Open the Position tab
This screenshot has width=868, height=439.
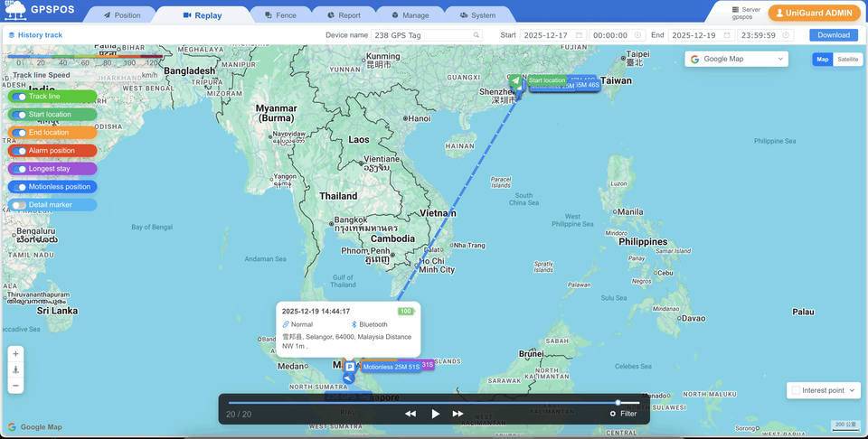point(122,15)
